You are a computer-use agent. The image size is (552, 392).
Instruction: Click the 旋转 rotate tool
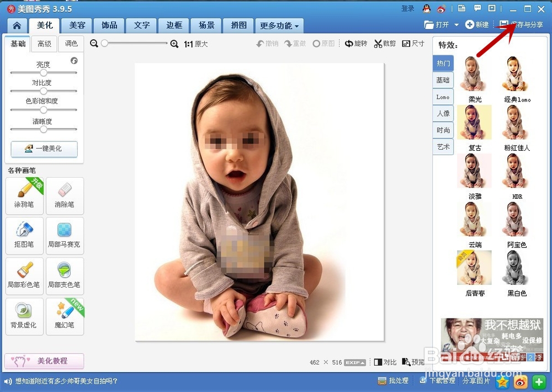point(355,44)
